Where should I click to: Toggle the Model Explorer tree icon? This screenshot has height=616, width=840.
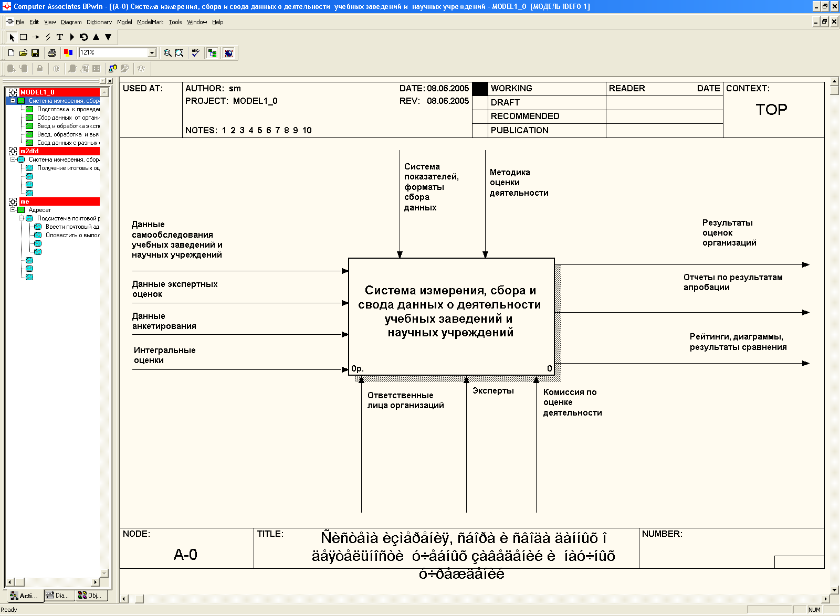(212, 53)
